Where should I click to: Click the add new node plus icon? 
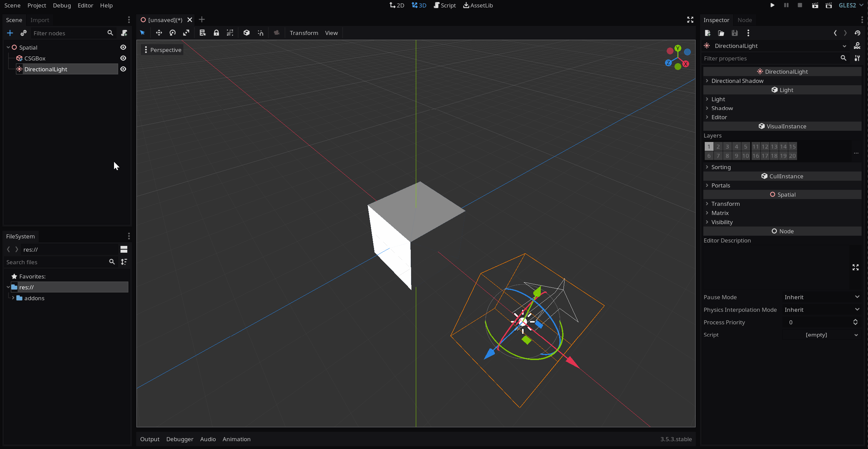coord(10,33)
